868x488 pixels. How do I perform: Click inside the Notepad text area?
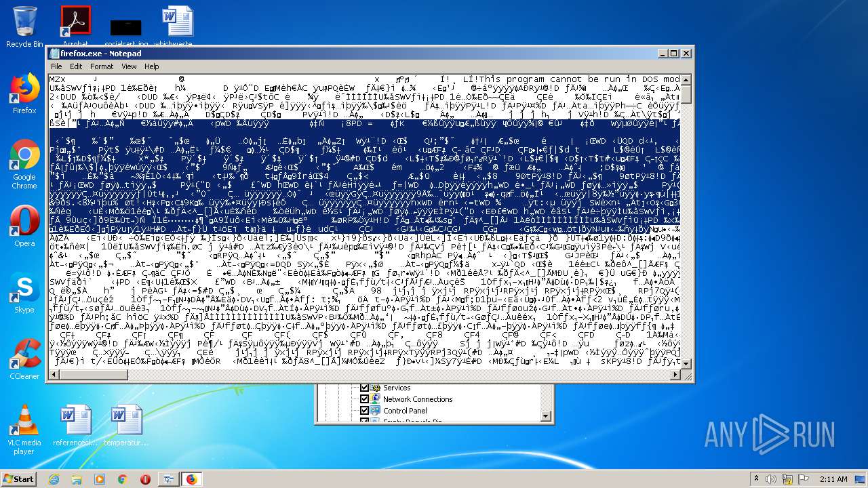(x=365, y=222)
